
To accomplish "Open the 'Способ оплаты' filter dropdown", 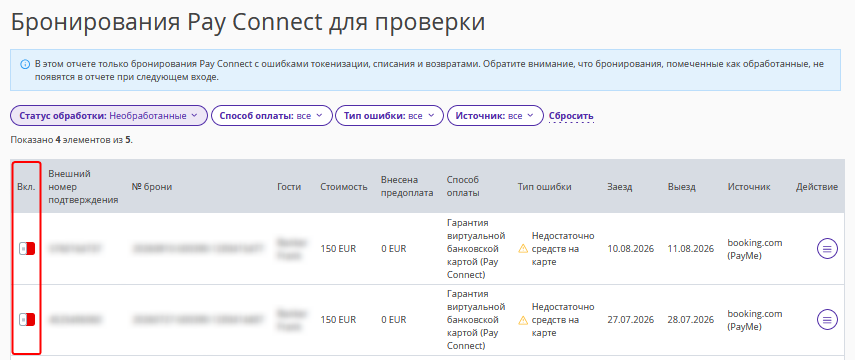I will (x=272, y=116).
